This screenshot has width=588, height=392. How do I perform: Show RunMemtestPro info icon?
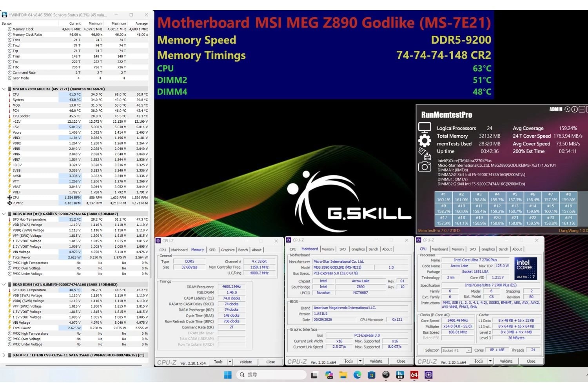[574, 109]
